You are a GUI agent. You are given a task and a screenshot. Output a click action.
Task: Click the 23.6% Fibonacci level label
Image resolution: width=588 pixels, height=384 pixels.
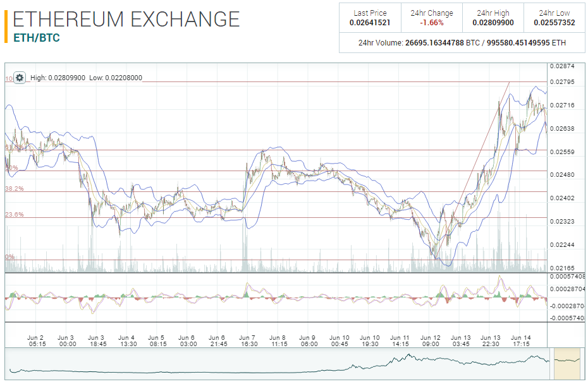click(x=15, y=215)
